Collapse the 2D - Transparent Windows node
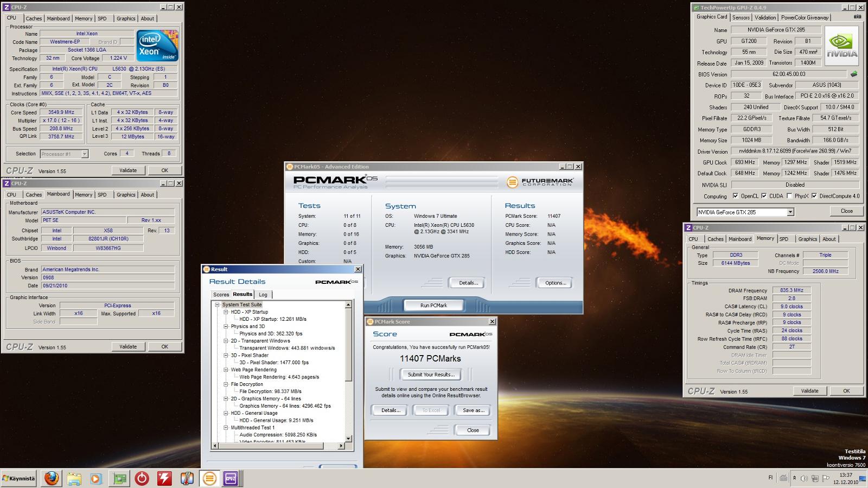Viewport: 868px width, 488px height. 226,341
